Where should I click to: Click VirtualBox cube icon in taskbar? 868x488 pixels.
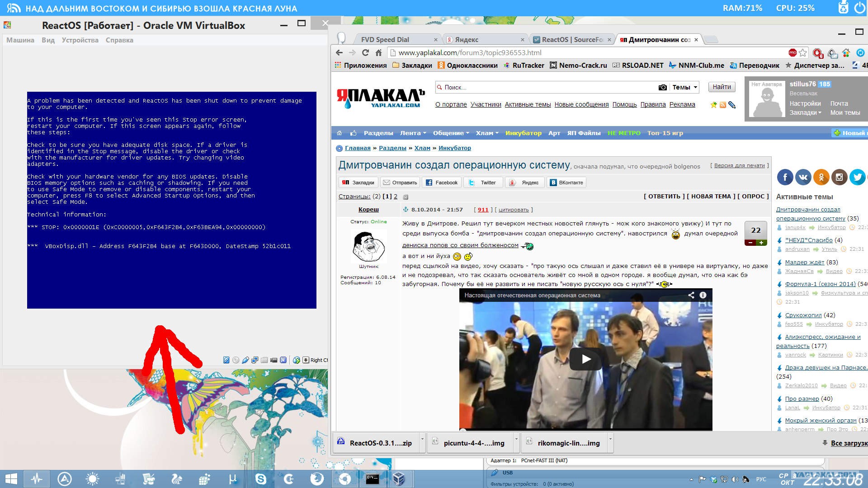coord(399,479)
